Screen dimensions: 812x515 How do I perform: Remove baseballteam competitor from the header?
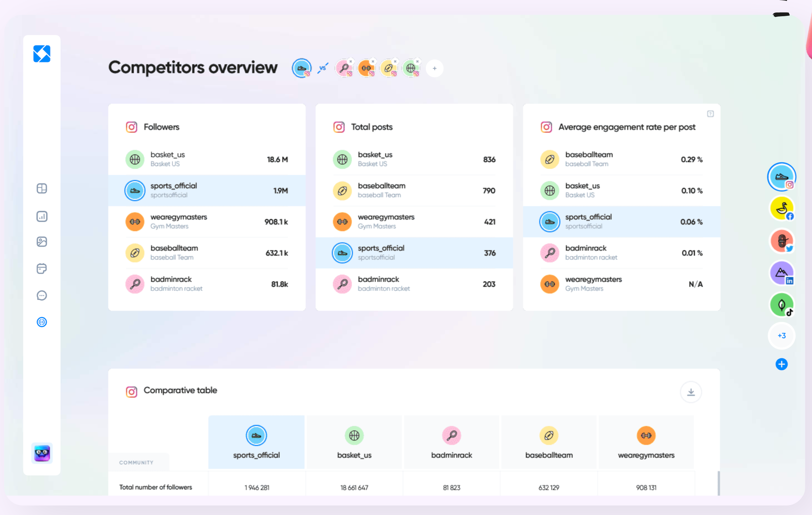[x=395, y=61]
